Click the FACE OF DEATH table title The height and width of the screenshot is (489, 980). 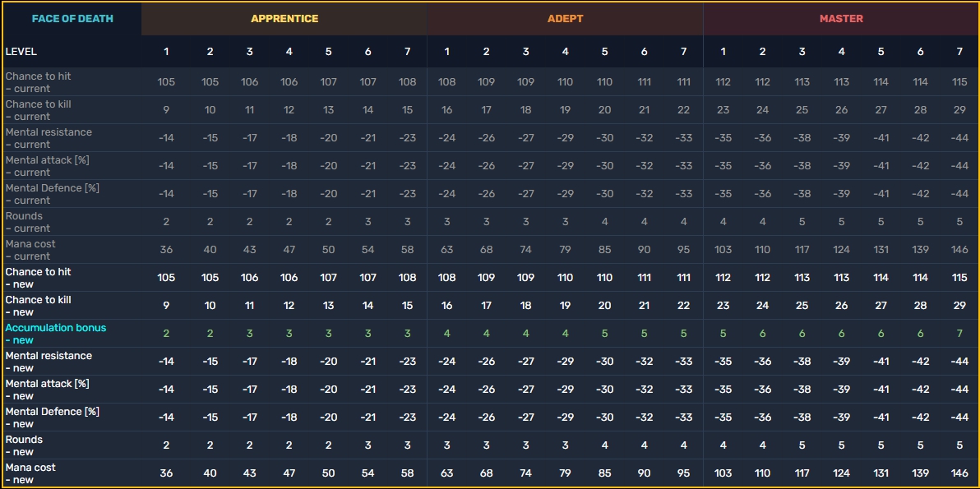click(72, 19)
